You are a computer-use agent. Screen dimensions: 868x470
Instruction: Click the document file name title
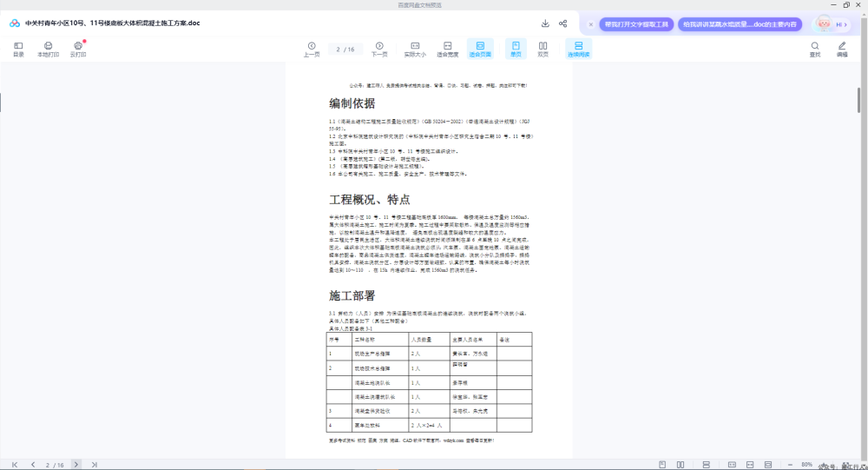112,23
